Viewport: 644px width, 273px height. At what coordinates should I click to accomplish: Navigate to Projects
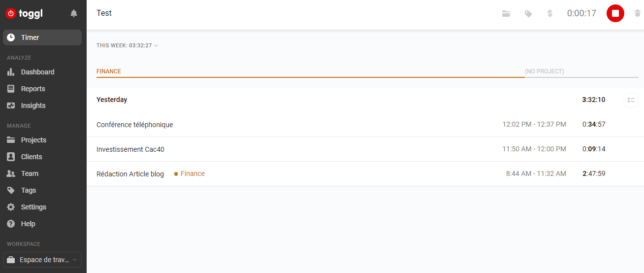33,140
